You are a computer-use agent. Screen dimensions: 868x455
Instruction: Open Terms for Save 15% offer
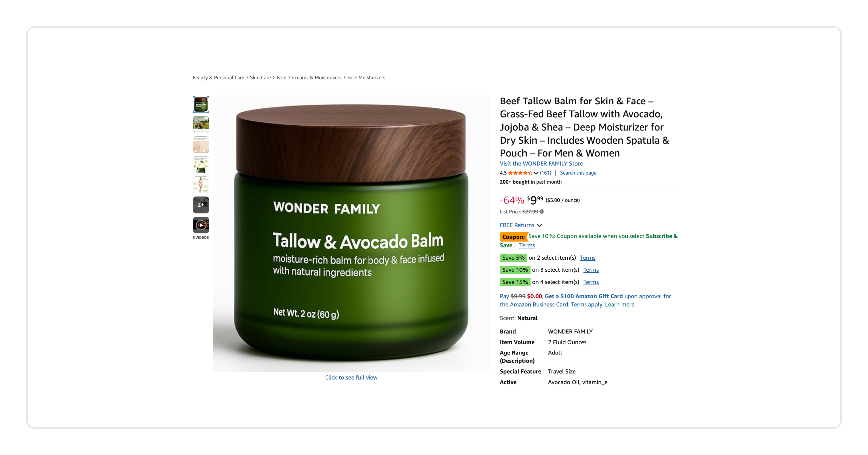591,282
